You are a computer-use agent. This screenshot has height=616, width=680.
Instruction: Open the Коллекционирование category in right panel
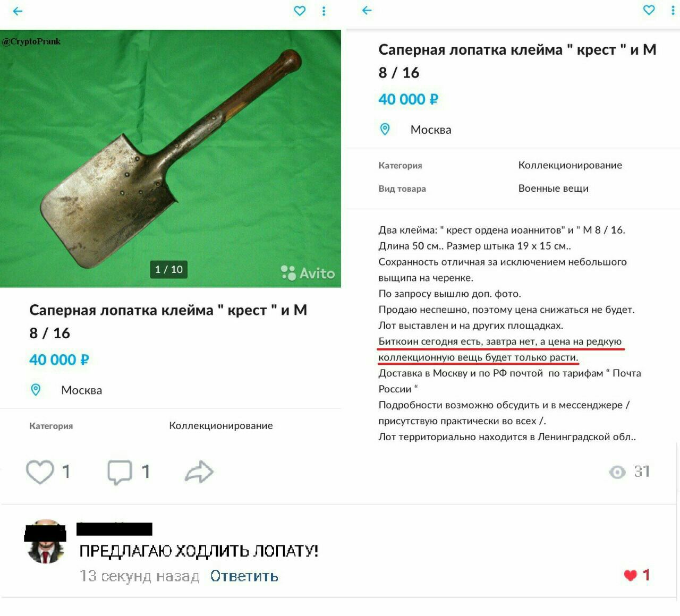[x=570, y=165]
